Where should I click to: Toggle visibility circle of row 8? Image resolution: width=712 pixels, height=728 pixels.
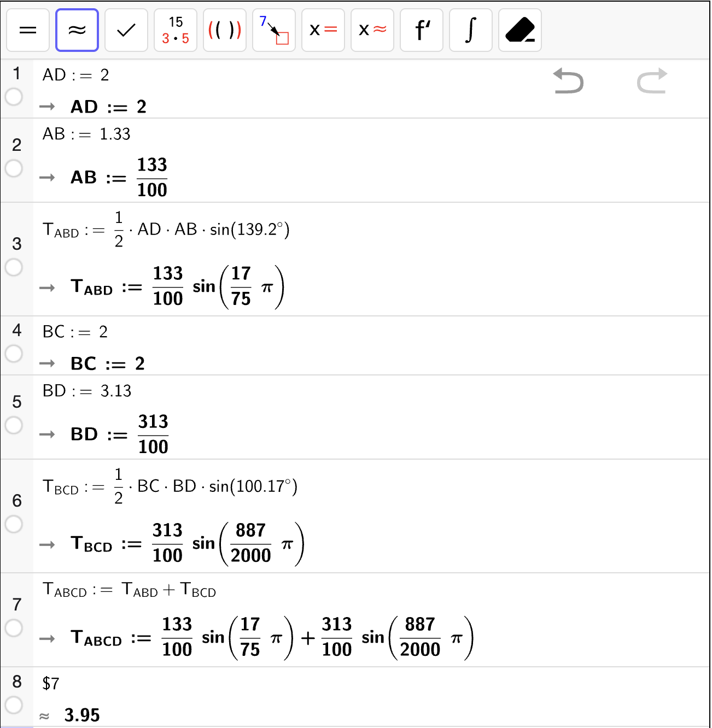(14, 704)
